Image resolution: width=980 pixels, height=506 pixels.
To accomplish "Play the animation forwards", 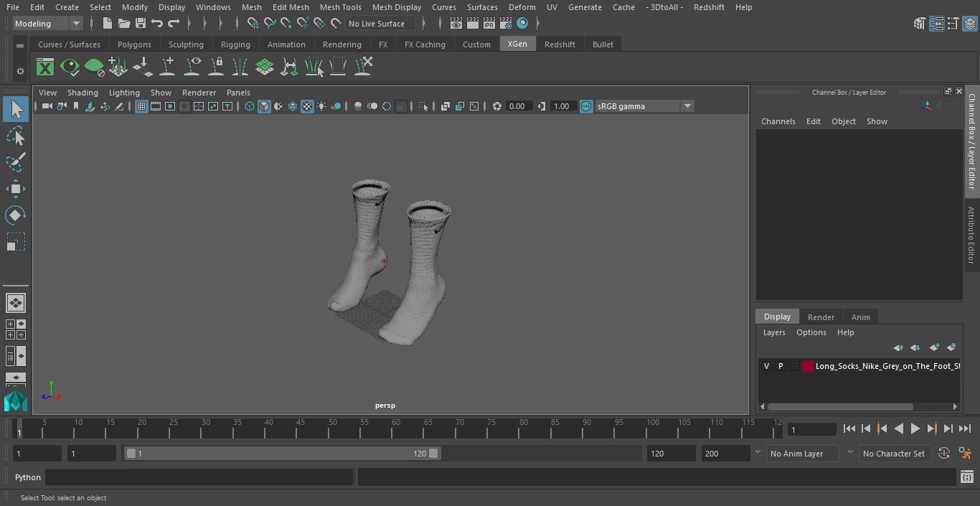I will tap(915, 428).
